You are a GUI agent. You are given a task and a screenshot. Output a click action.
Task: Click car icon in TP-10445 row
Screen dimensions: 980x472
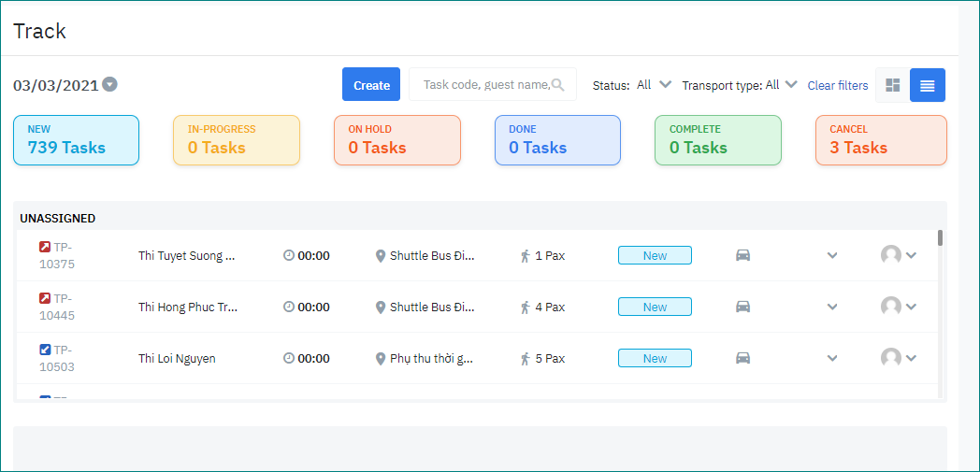tap(742, 307)
